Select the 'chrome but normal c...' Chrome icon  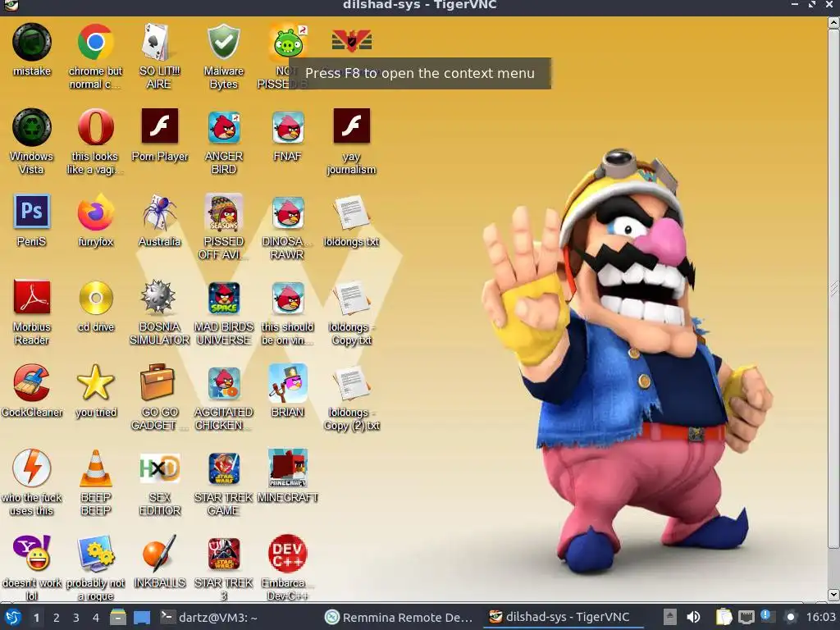click(95, 42)
